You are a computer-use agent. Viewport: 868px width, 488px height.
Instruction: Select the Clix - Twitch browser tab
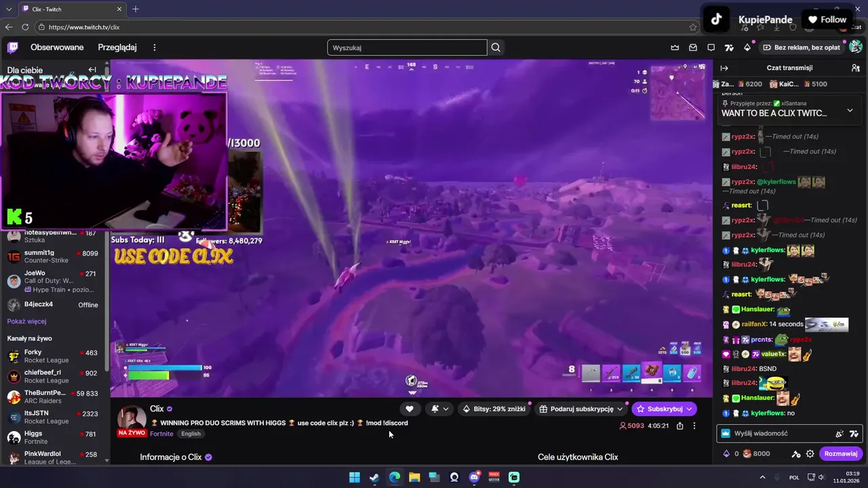coord(72,9)
